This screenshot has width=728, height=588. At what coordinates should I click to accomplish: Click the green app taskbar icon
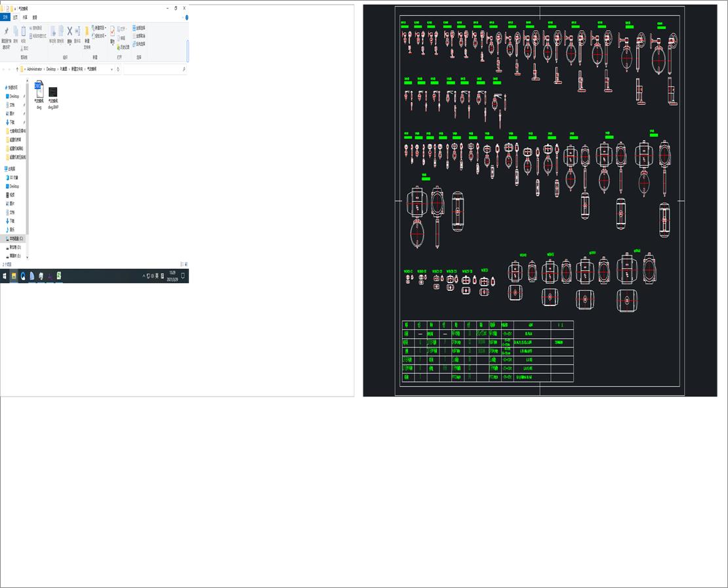coord(59,276)
